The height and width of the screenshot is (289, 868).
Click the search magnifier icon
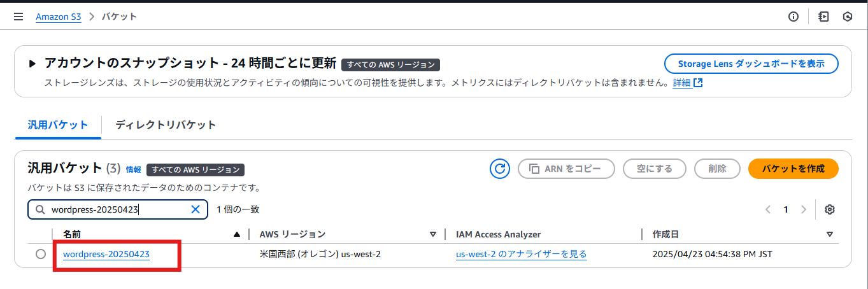[40, 209]
